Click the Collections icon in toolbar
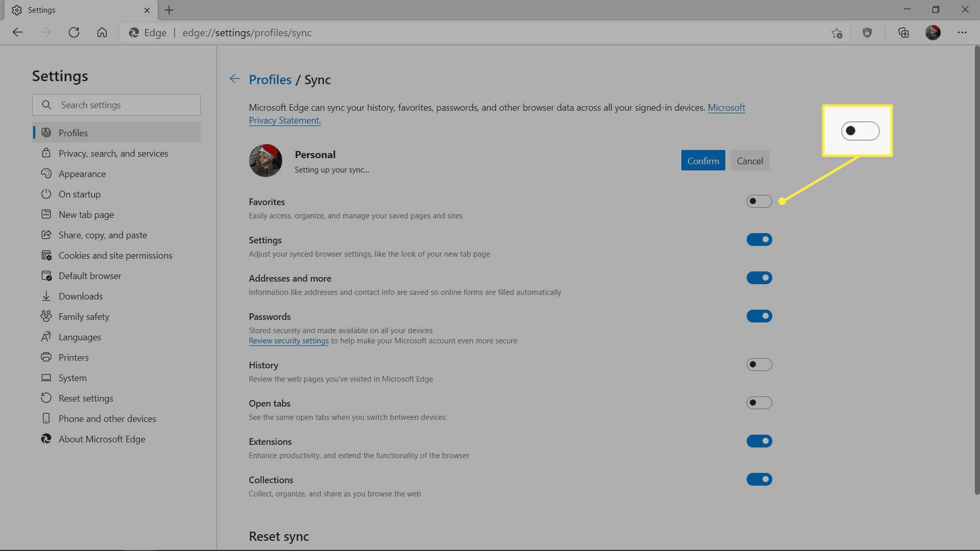Image resolution: width=980 pixels, height=551 pixels. pyautogui.click(x=904, y=32)
